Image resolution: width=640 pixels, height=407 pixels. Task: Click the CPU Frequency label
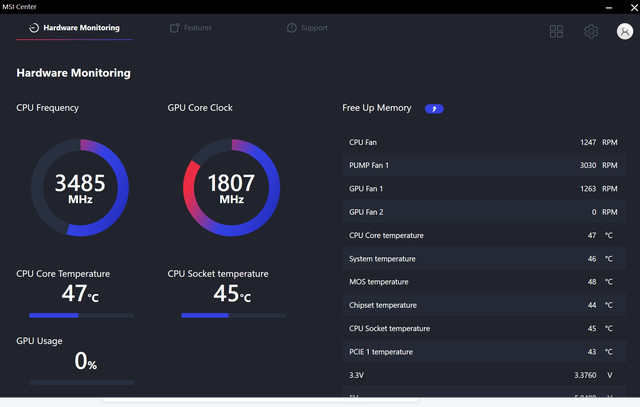(x=47, y=108)
